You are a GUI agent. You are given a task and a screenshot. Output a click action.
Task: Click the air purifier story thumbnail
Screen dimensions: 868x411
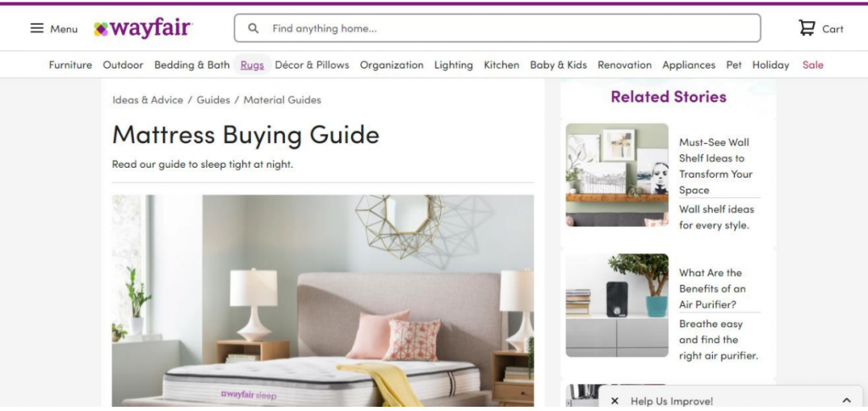[617, 305]
